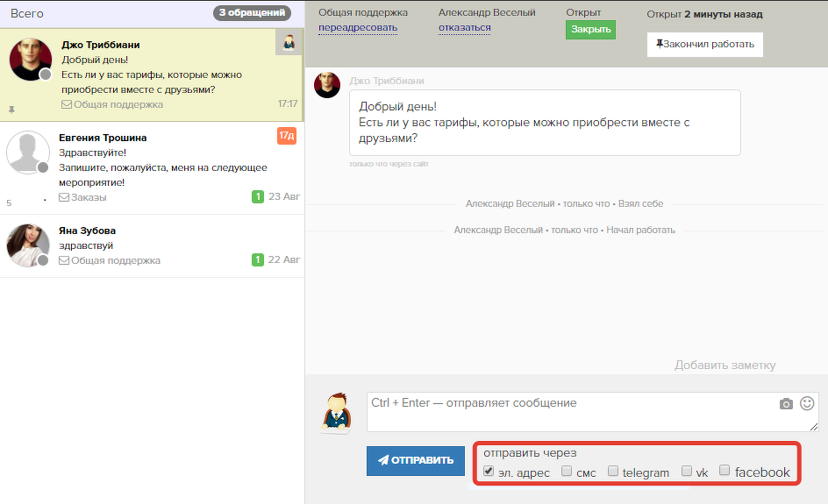
Task: Click Евгения Трошина's placeholder avatar
Action: pos(28,153)
